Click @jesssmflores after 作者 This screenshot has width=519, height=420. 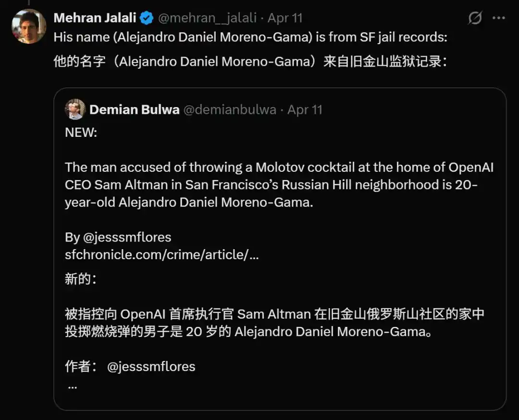(x=151, y=366)
